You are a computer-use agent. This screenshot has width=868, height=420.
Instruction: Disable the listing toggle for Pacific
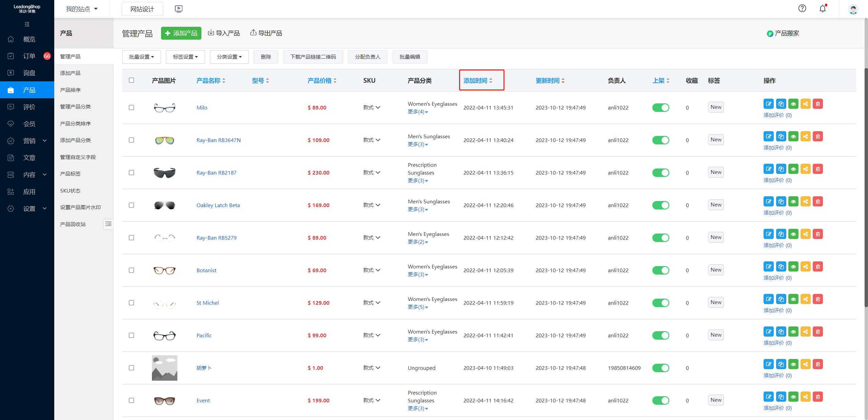660,335
